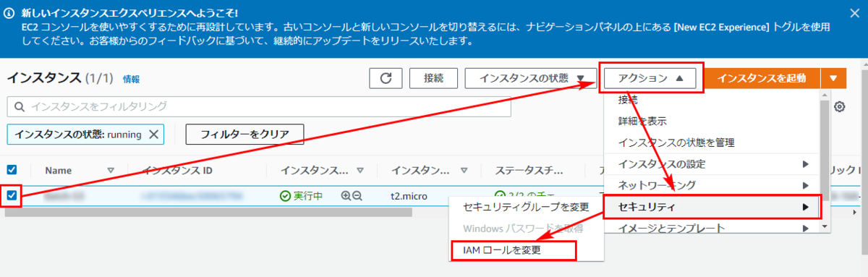
Task: Dismiss the new instance experience banner
Action: (855, 12)
